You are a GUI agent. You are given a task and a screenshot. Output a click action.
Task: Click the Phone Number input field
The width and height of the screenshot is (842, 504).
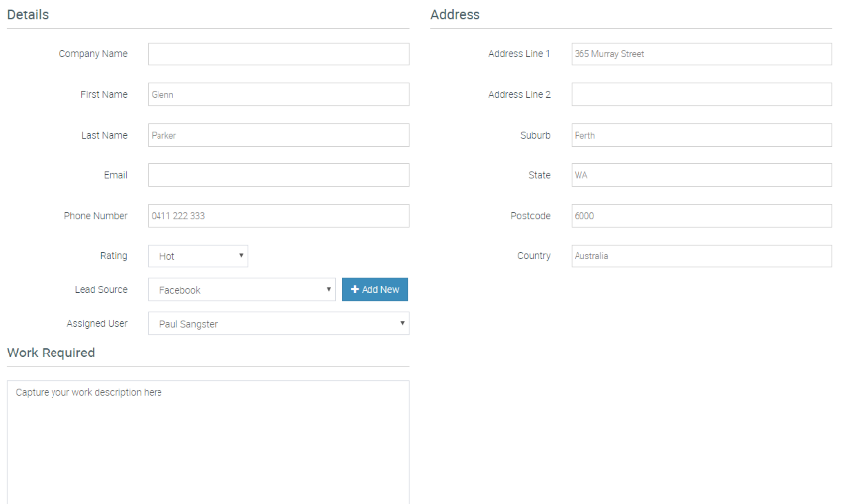278,216
